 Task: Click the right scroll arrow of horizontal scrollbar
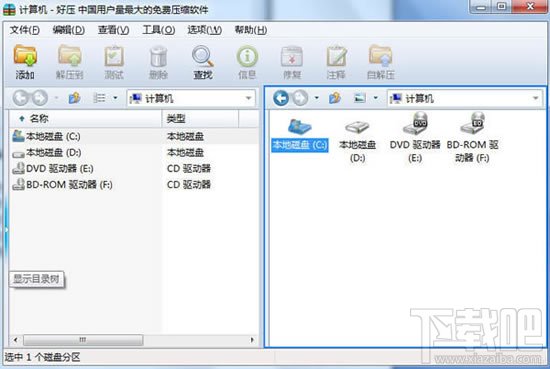(x=252, y=340)
